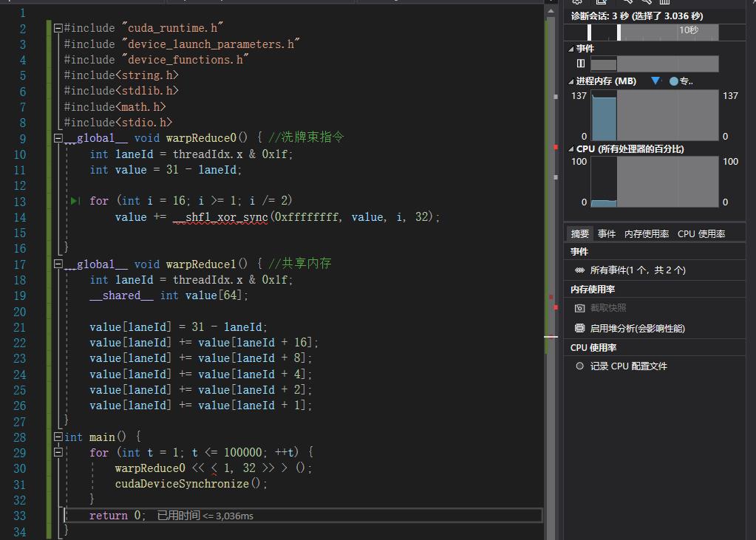Collapse the 事件 track section
This screenshot has height=540, width=756.
coord(571,49)
